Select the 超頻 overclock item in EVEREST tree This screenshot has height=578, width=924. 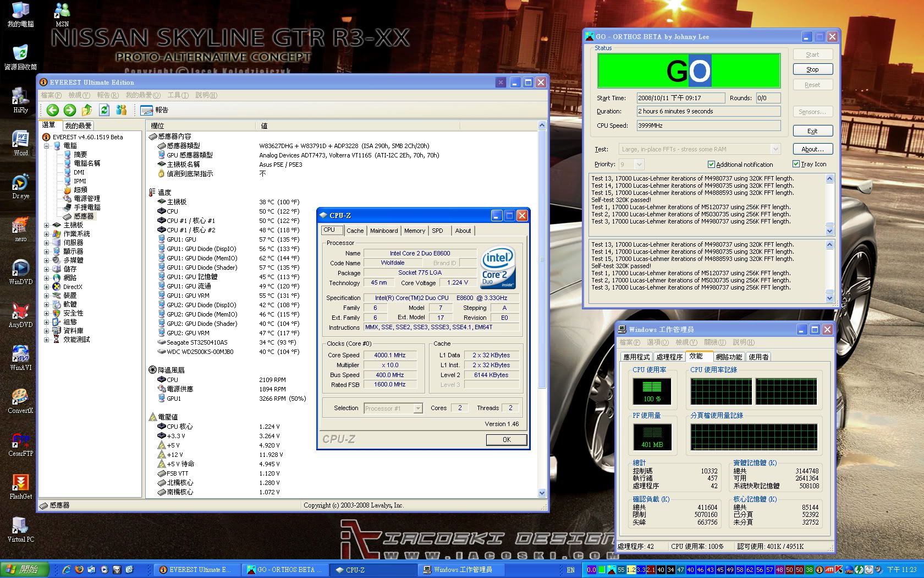[x=80, y=190]
